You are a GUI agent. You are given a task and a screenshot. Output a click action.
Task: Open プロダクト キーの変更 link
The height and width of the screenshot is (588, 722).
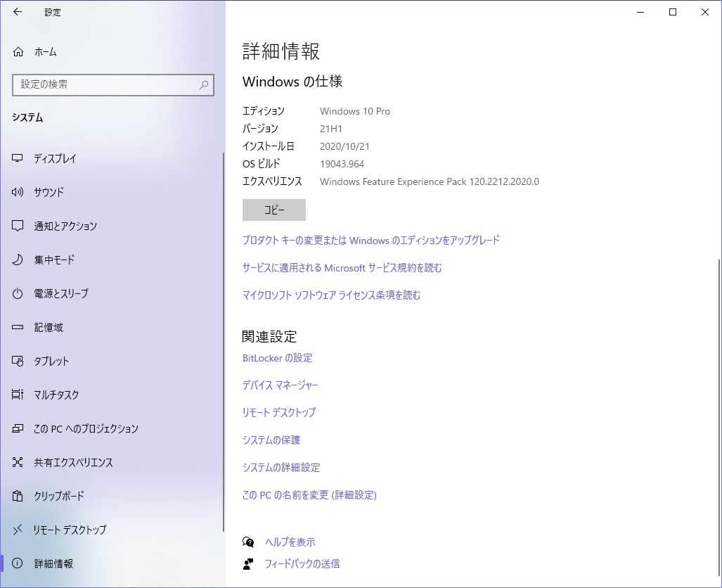(x=370, y=240)
